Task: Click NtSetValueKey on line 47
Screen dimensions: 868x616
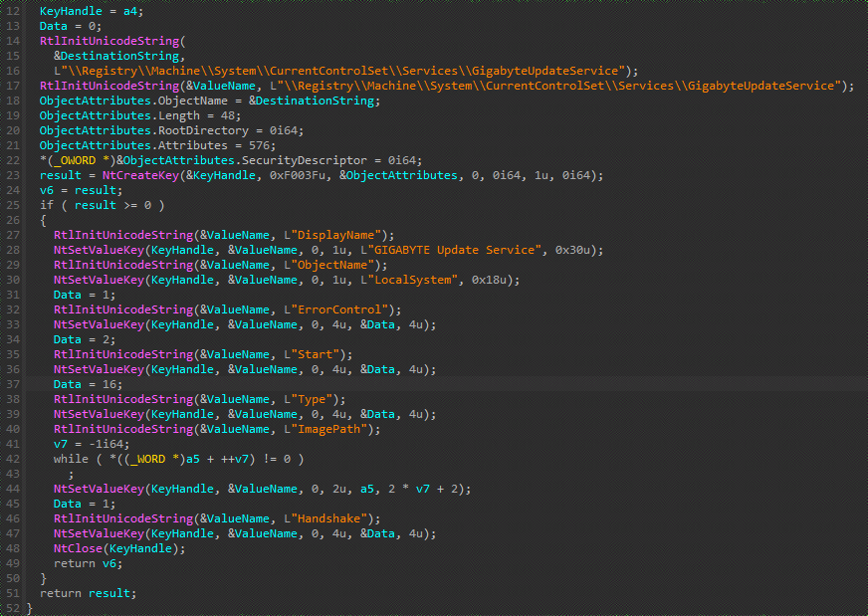Action: click(x=100, y=534)
